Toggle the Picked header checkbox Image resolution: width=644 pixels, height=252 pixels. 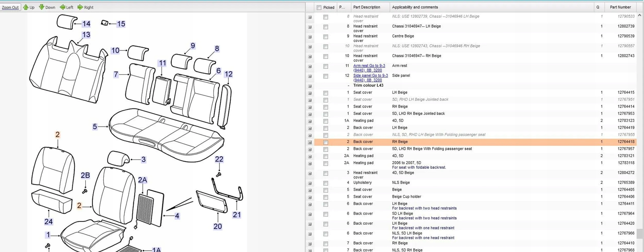point(319,7)
